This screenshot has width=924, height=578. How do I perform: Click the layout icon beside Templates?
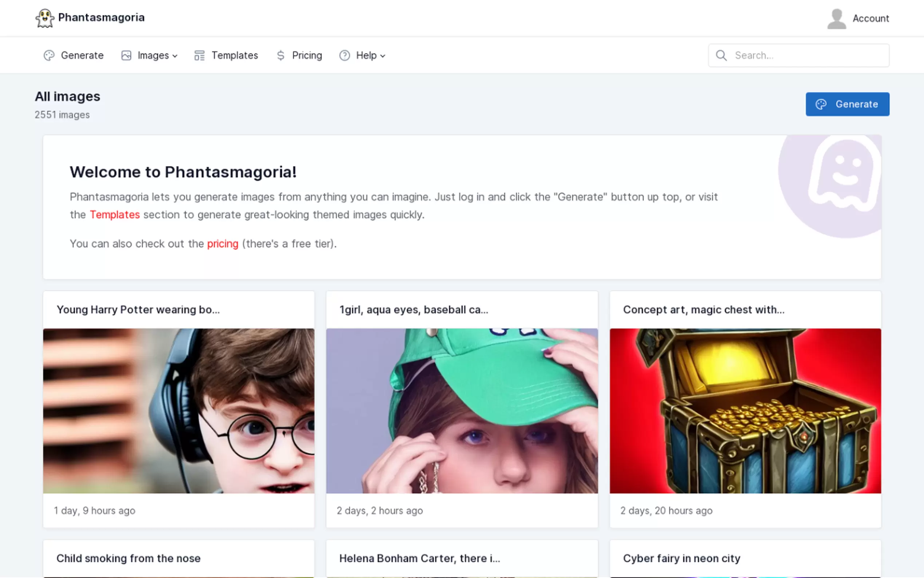pos(199,55)
